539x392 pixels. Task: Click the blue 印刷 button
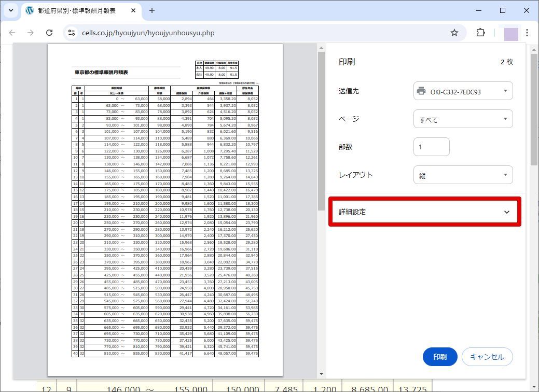click(x=440, y=357)
